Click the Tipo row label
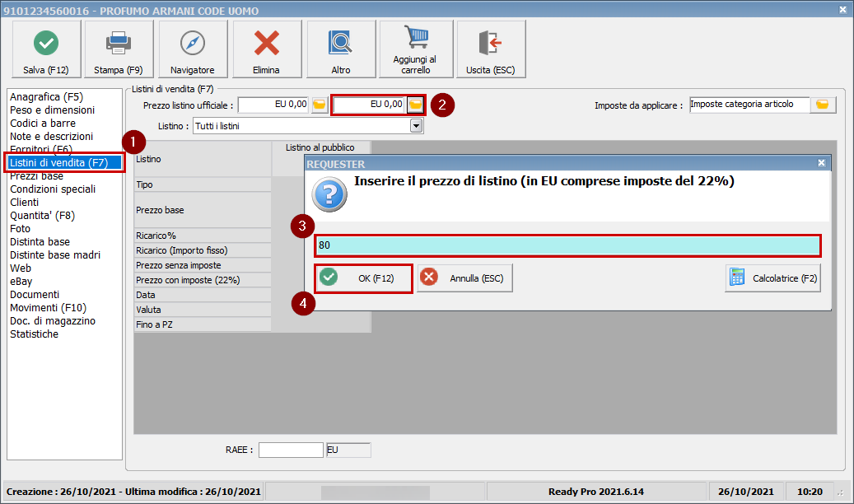Image resolution: width=854 pixels, height=504 pixels. (x=203, y=184)
